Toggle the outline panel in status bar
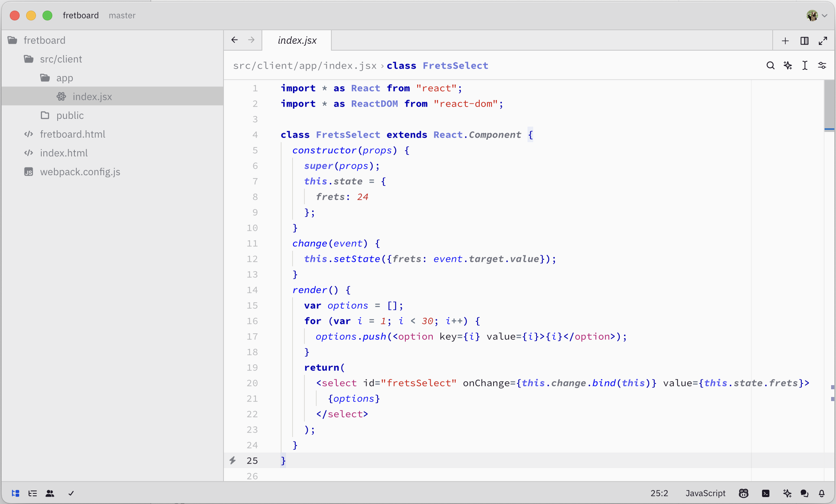The image size is (836, 504). tap(33, 493)
